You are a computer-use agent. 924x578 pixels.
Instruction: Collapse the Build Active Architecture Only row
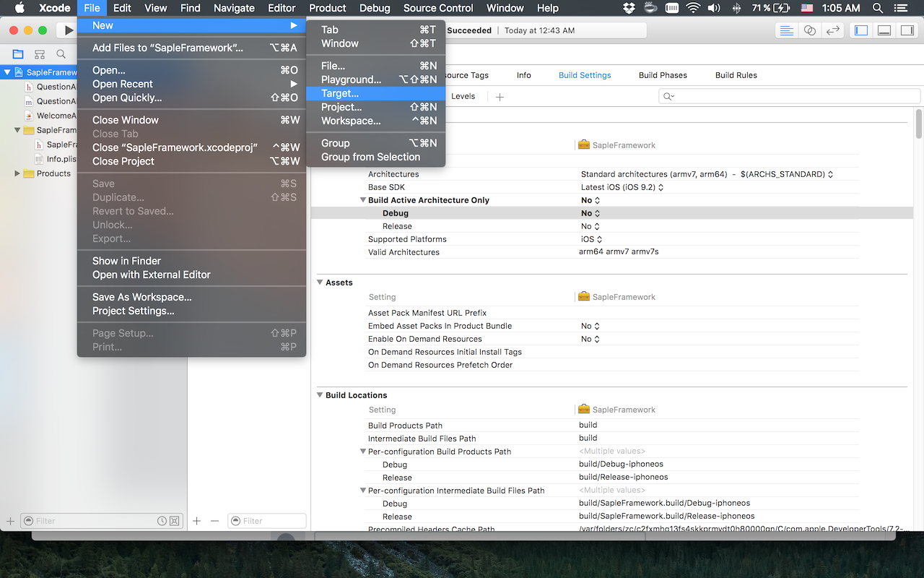click(x=363, y=200)
